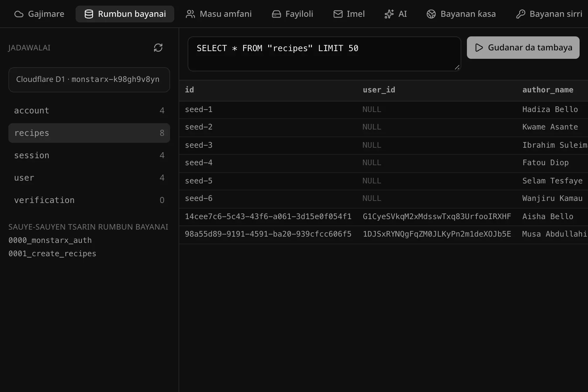Click the refresh tables icon
Image resolution: width=588 pixels, height=392 pixels.
[158, 48]
